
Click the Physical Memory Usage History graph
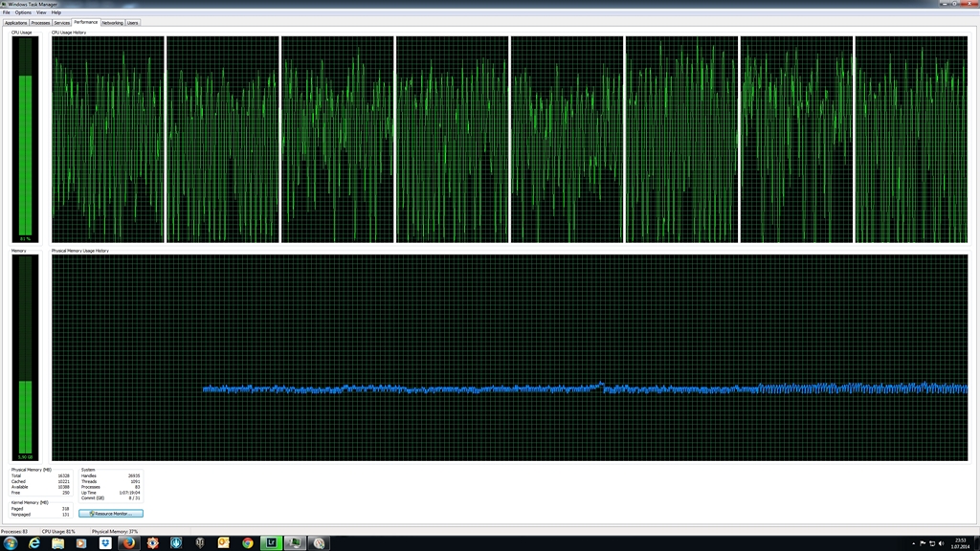tap(509, 358)
